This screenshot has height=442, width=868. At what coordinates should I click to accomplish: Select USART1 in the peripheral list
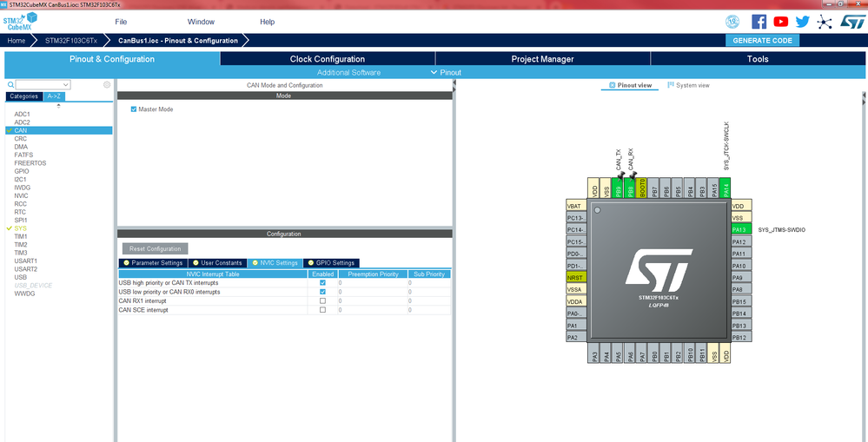tap(25, 261)
